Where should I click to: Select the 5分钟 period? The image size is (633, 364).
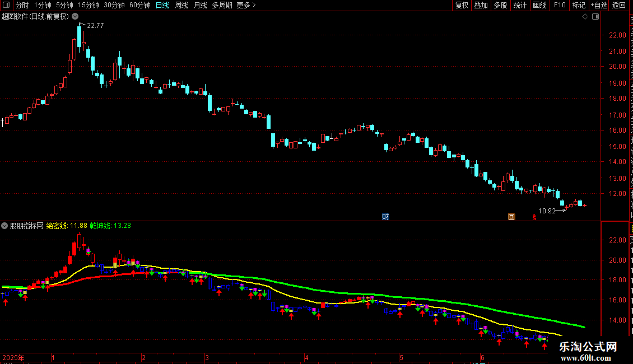pyautogui.click(x=64, y=5)
